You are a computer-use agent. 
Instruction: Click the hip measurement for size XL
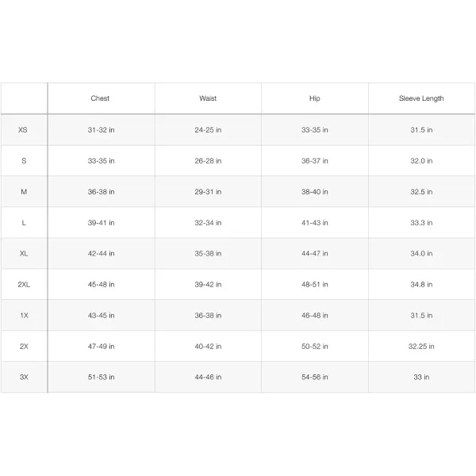[315, 254]
